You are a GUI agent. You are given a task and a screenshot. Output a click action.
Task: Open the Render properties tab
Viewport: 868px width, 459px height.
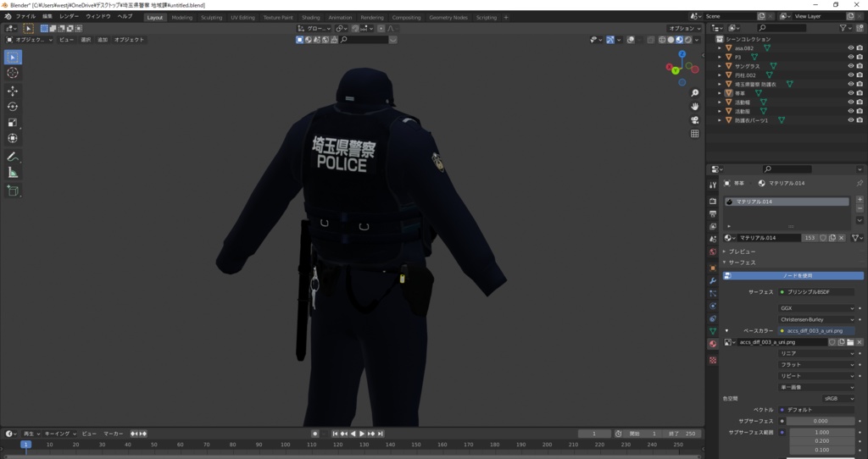click(713, 202)
